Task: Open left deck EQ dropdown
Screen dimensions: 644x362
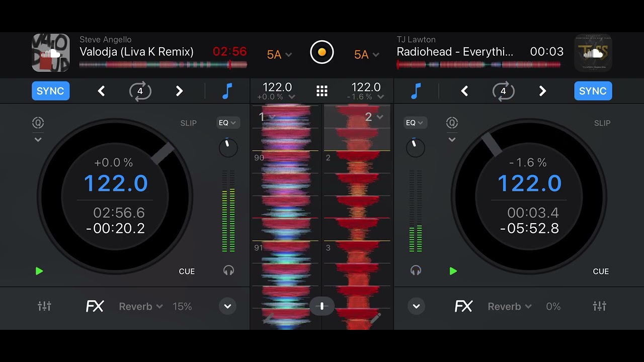Action: (x=228, y=123)
